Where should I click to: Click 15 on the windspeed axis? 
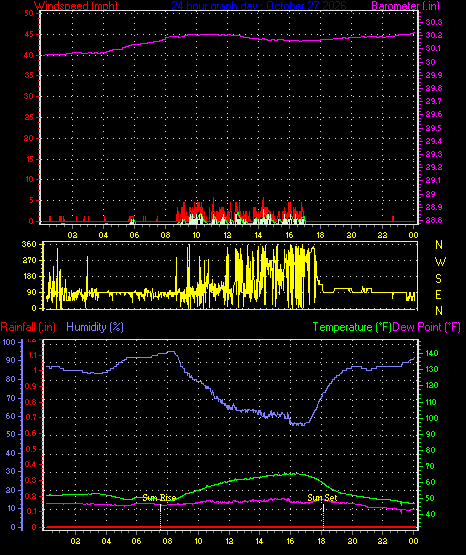[x=29, y=159]
